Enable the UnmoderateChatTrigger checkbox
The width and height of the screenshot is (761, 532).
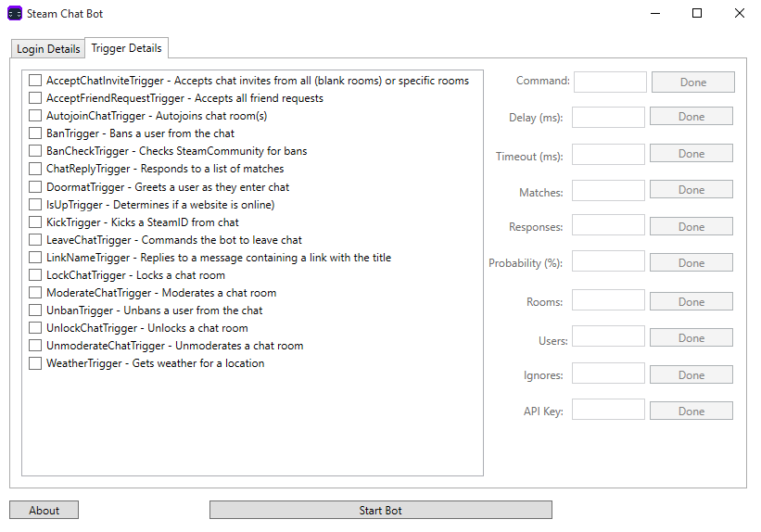pyautogui.click(x=35, y=346)
